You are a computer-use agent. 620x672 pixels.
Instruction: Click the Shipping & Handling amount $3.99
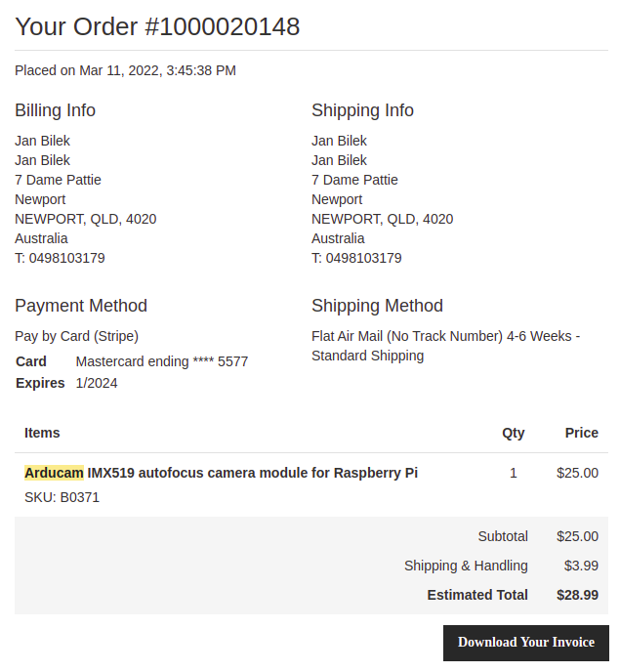[581, 566]
